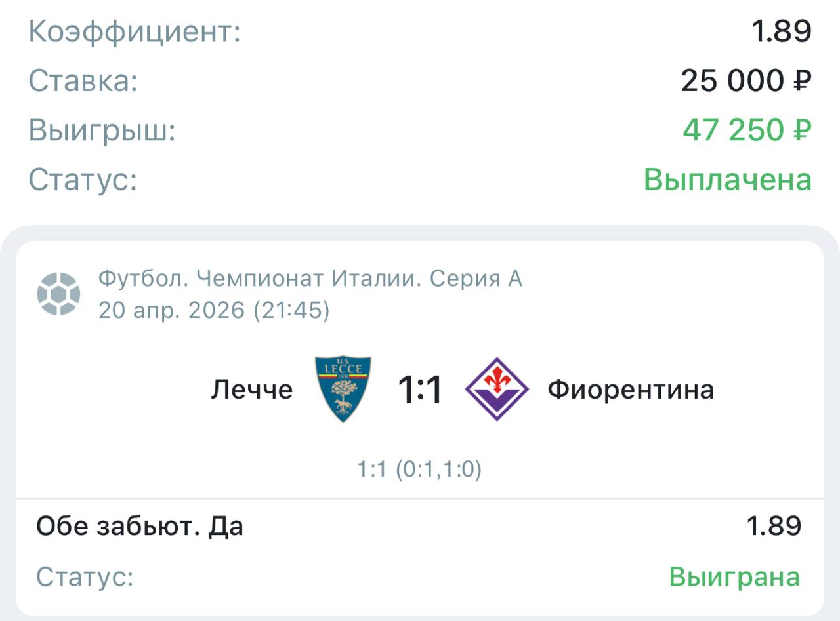Image resolution: width=840 pixels, height=621 pixels.
Task: Open the Фиорентина team name
Action: (631, 390)
